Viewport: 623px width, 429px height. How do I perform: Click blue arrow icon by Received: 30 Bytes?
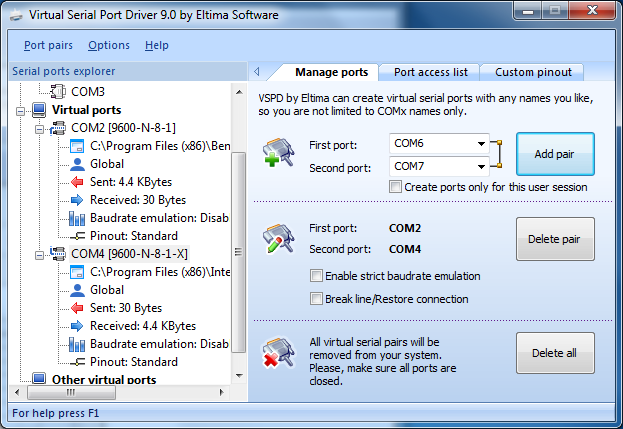click(x=77, y=200)
